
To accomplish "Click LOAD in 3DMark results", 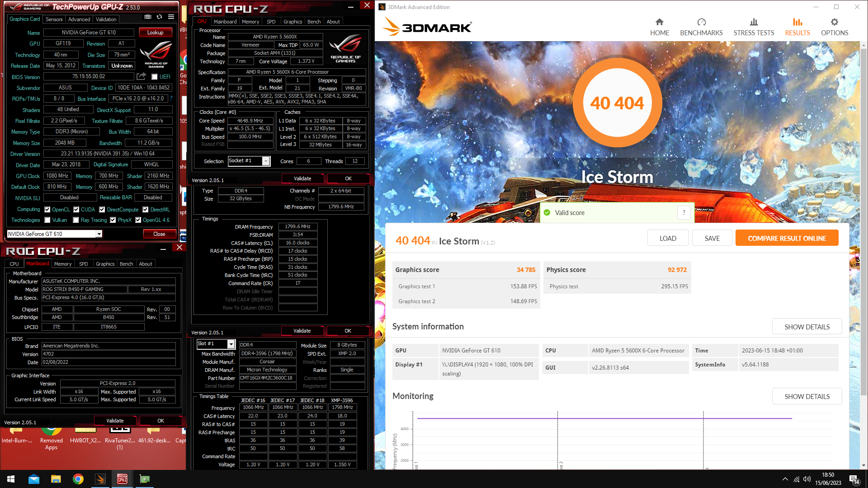I will [x=668, y=238].
